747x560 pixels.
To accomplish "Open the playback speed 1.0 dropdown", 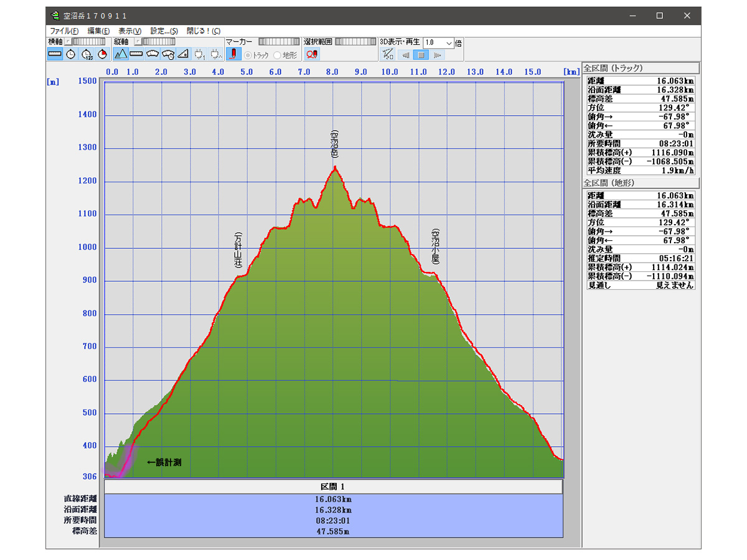I will point(449,43).
